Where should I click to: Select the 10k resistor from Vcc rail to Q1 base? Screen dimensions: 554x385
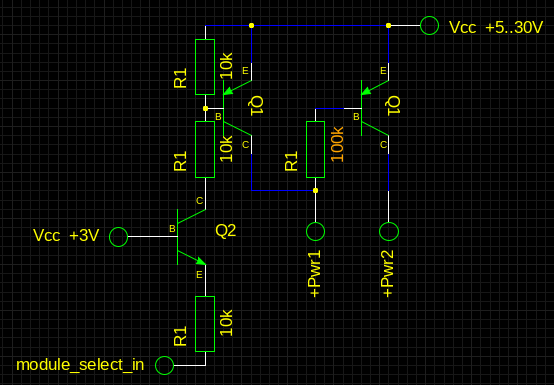205,67
